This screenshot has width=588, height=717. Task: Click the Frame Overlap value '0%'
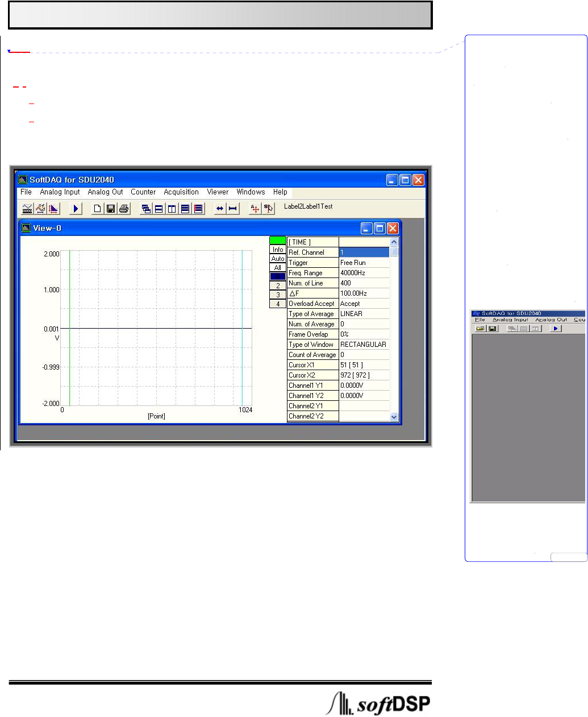coord(364,334)
